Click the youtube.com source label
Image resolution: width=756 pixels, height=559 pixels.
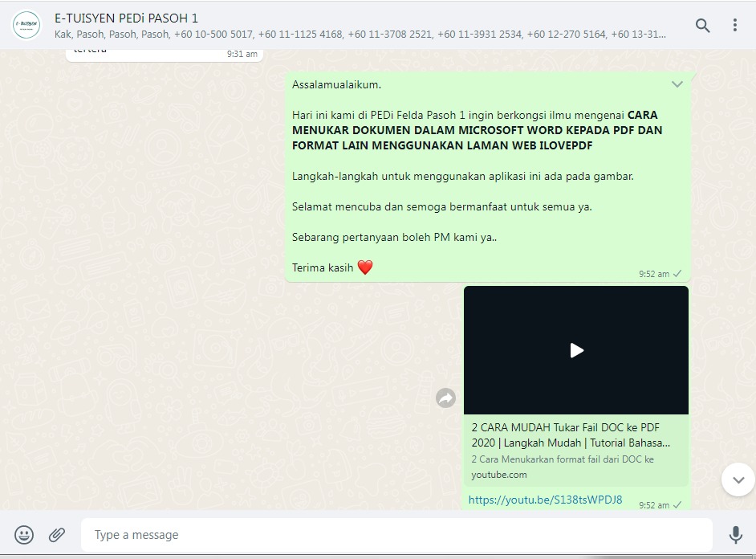[x=499, y=475]
